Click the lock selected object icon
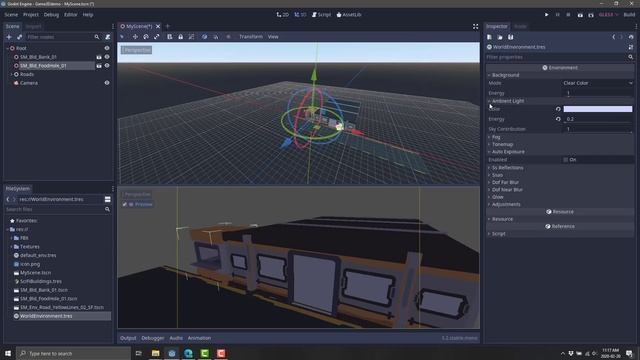The width and height of the screenshot is (640, 360). pos(180,37)
